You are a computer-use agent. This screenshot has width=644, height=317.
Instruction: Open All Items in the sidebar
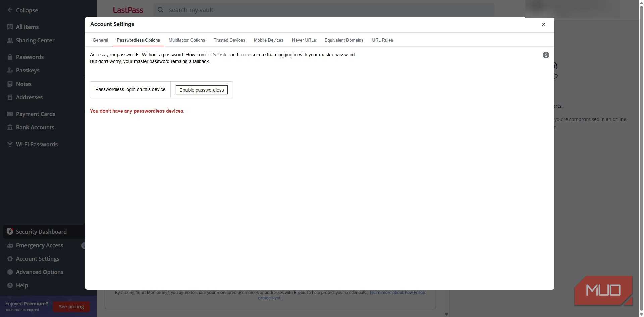[x=27, y=27]
